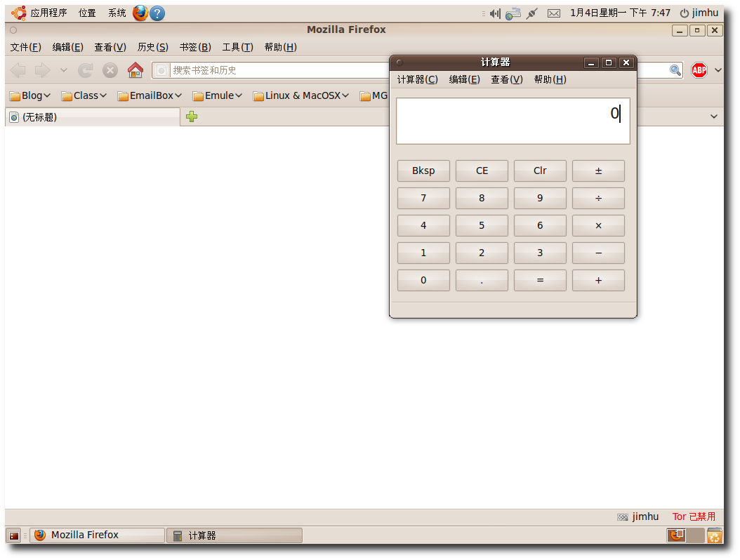Viewport: 740px width, 560px height.
Task: Click the Firefox Stop loading icon
Action: tap(110, 70)
